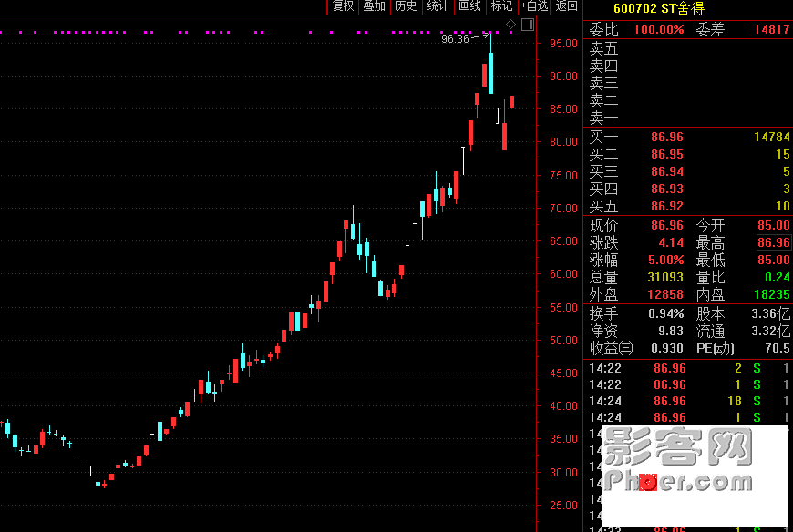This screenshot has width=793, height=532.
Task: Select first 14:22 trade tick row
Action: pos(688,368)
